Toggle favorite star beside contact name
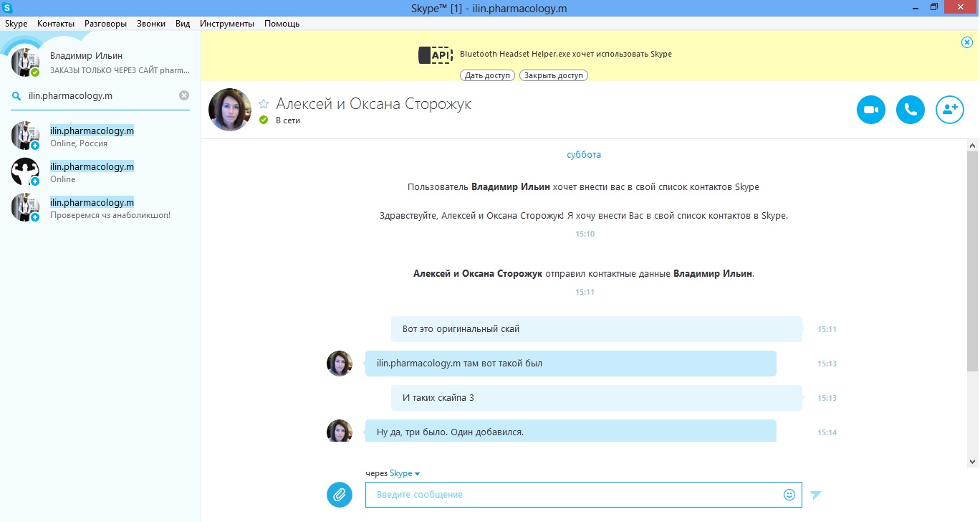The width and height of the screenshot is (980, 522). (x=264, y=104)
